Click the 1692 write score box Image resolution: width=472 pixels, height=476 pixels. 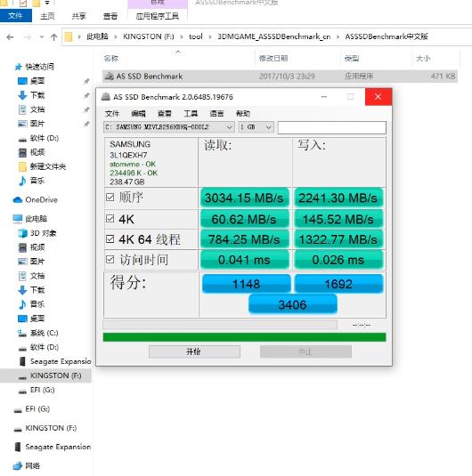[338, 284]
